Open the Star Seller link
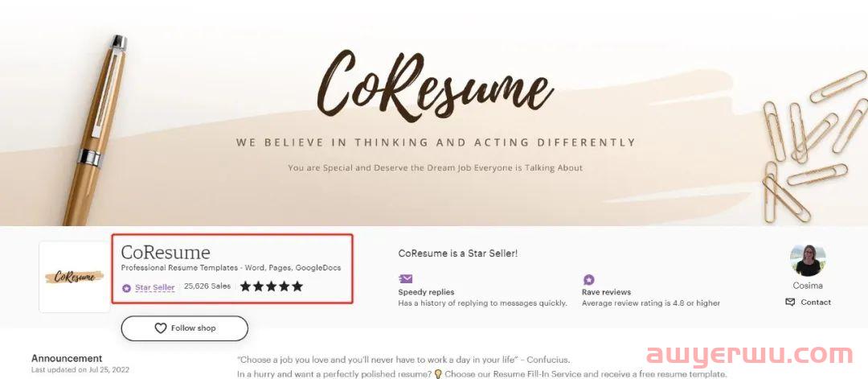This screenshot has width=868, height=379. 154,287
